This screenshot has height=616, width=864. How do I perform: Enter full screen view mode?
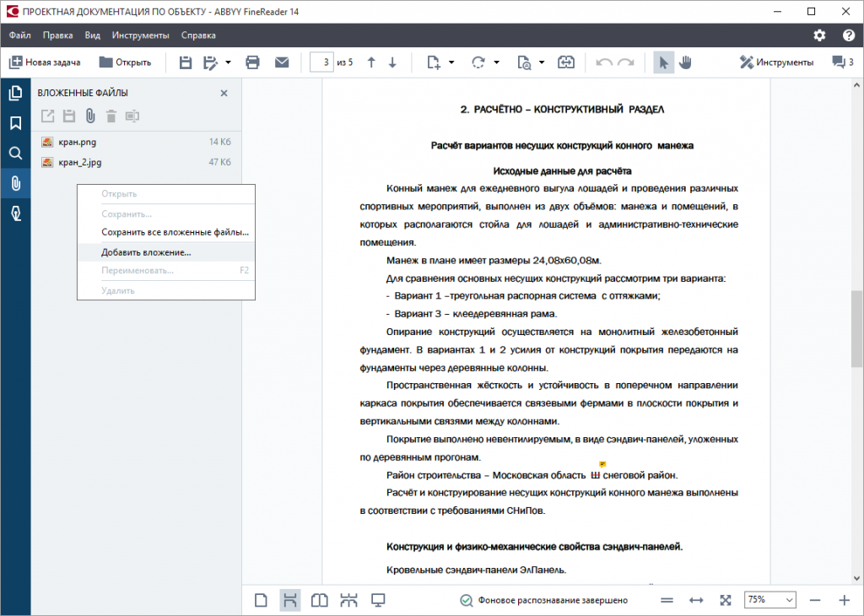378,600
